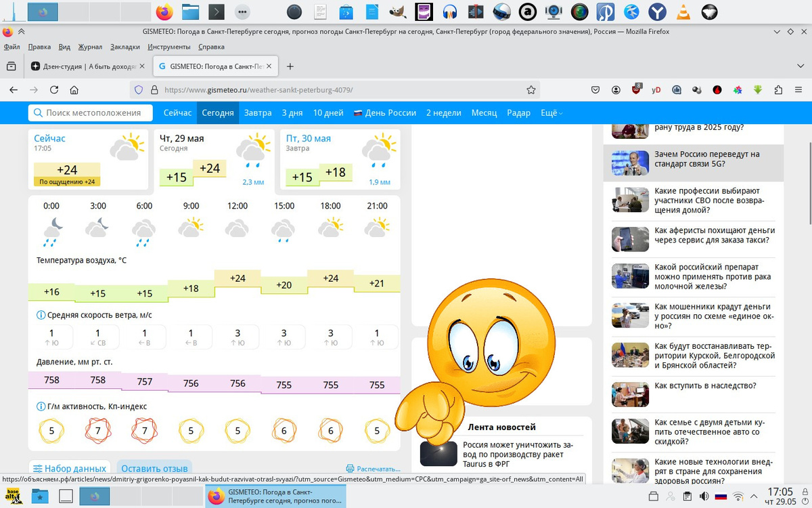Open the Сейчас current weather card
The width and height of the screenshot is (812, 508).
[88, 159]
